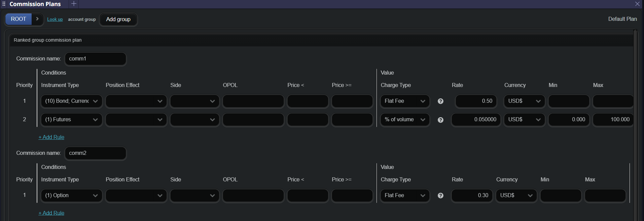The height and width of the screenshot is (221, 644).
Task: Open the Futures row currency USD$ dropdown
Action: (x=524, y=120)
